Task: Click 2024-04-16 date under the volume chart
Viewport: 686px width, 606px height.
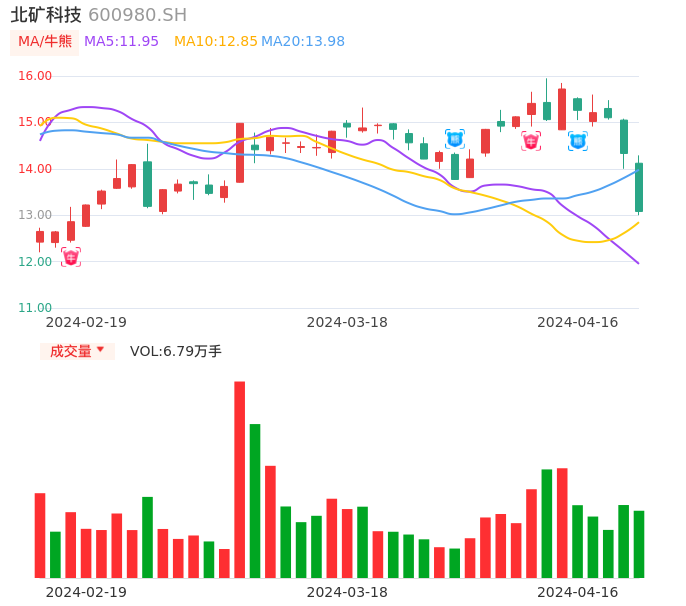Action: (x=578, y=592)
